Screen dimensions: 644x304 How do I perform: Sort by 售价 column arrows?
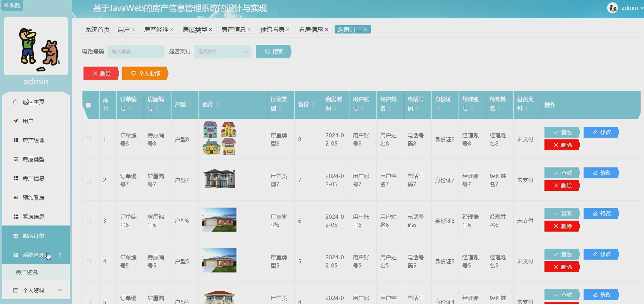pyautogui.click(x=313, y=105)
